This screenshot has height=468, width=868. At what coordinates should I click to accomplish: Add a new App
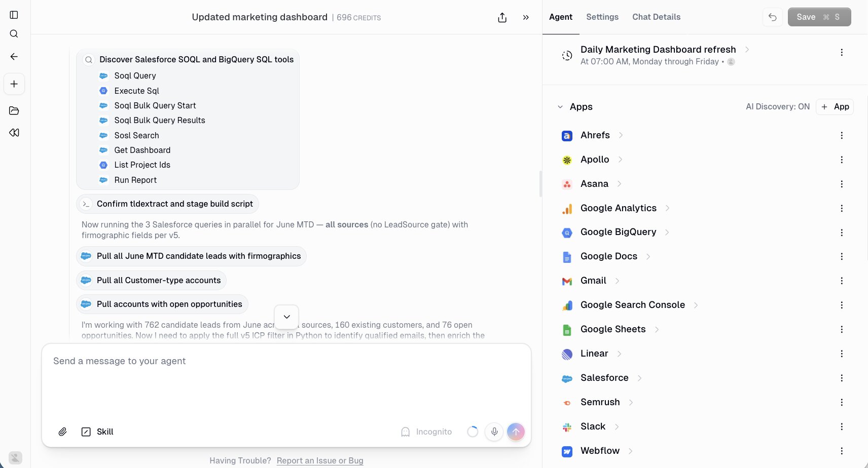pyautogui.click(x=835, y=107)
